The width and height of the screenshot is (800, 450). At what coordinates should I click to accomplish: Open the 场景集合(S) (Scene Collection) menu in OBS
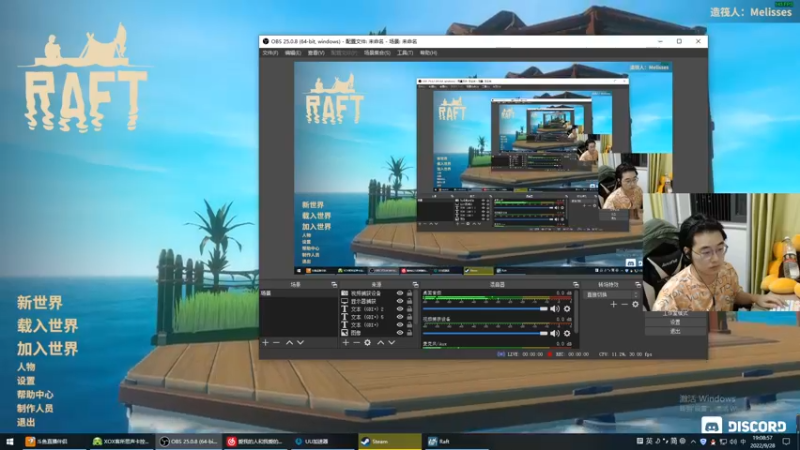click(377, 53)
